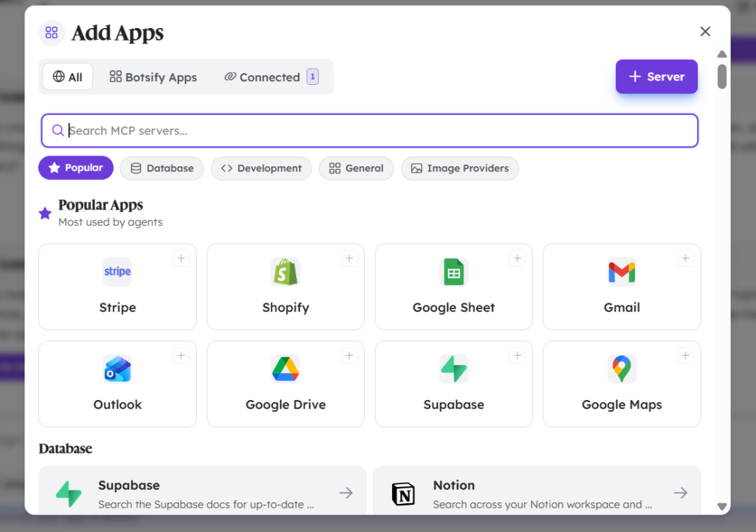The width and height of the screenshot is (756, 532).
Task: Click the Google Sheet card label
Action: (454, 308)
